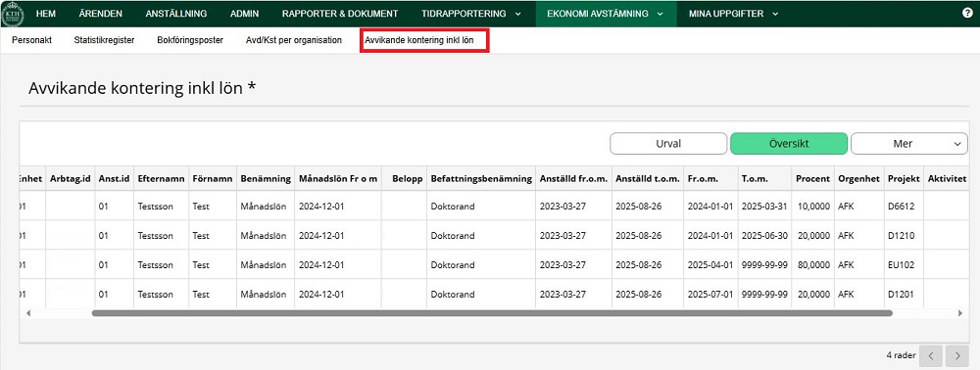The height and width of the screenshot is (370, 980).
Task: Sort by Befattningsbenämning column header
Action: click(x=481, y=178)
